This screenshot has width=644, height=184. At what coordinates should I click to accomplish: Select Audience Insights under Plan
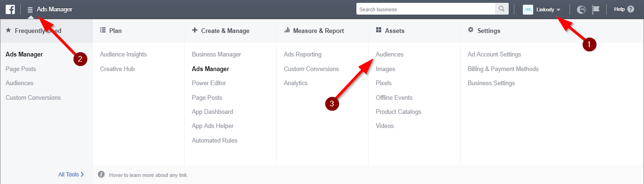click(124, 55)
